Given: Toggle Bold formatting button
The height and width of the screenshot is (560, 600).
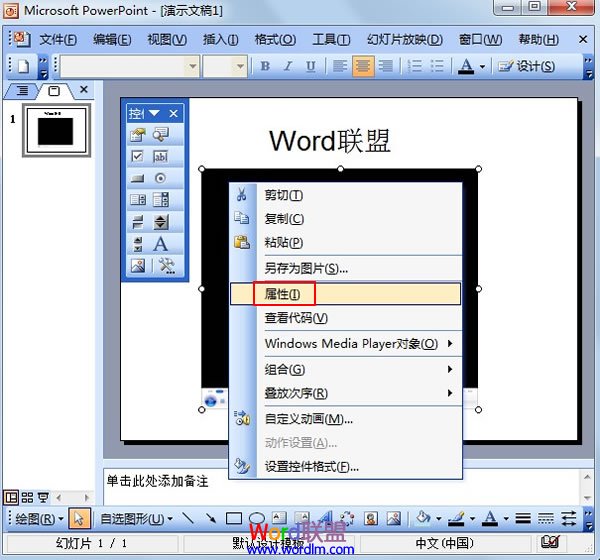Looking at the screenshot, I should pyautogui.click(x=265, y=66).
